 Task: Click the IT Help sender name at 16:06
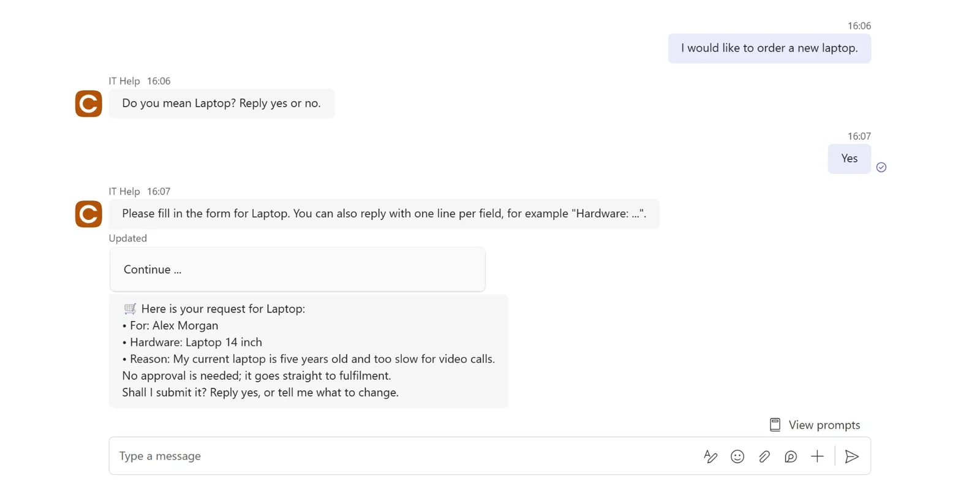tap(124, 81)
